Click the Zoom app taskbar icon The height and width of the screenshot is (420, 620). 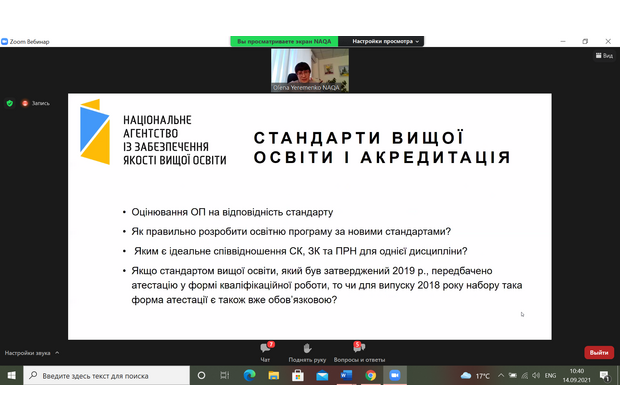394,375
